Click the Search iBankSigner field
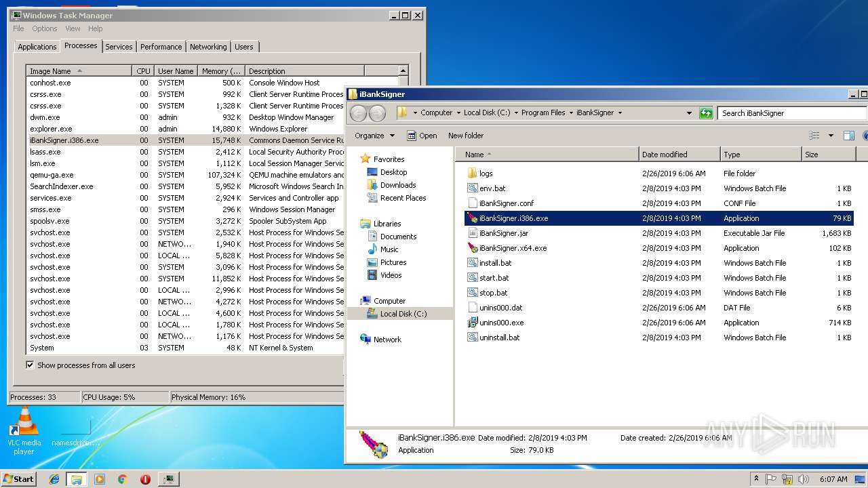The height and width of the screenshot is (488, 868). tap(791, 113)
